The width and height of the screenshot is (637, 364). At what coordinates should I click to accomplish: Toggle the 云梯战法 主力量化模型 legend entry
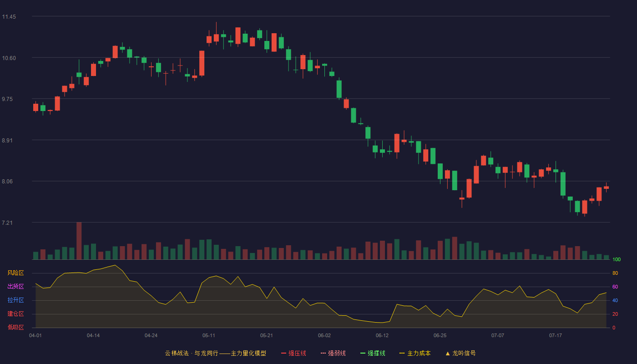tap(216, 353)
